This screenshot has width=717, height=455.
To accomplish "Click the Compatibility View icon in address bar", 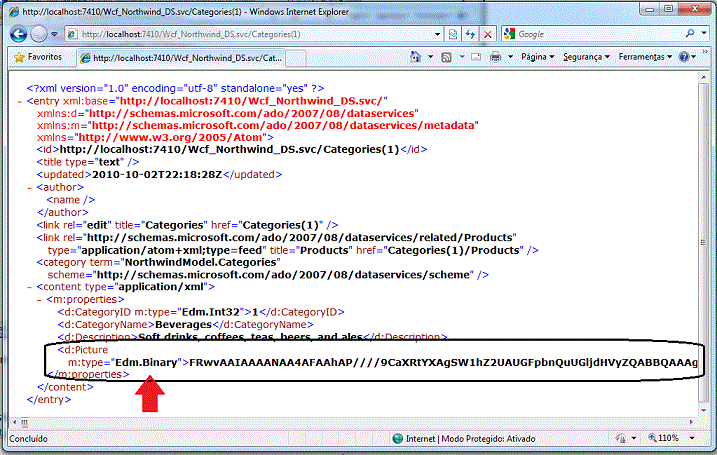I will 453,34.
